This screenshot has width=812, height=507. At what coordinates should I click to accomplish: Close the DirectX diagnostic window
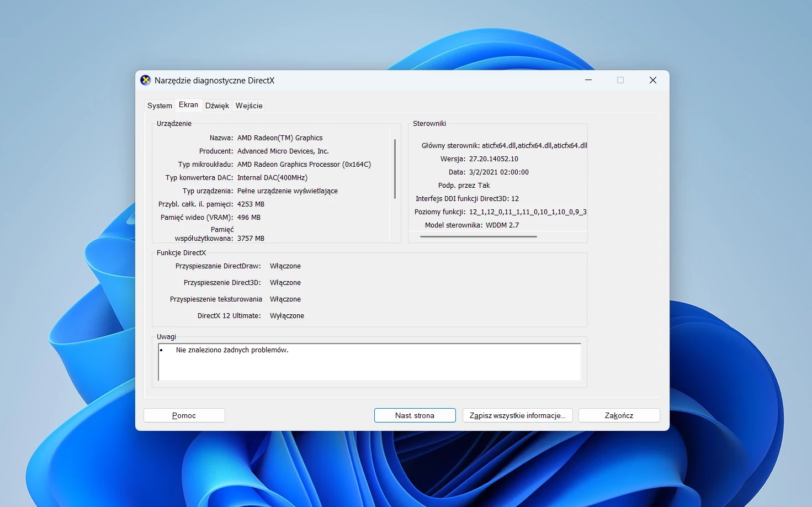click(x=653, y=81)
